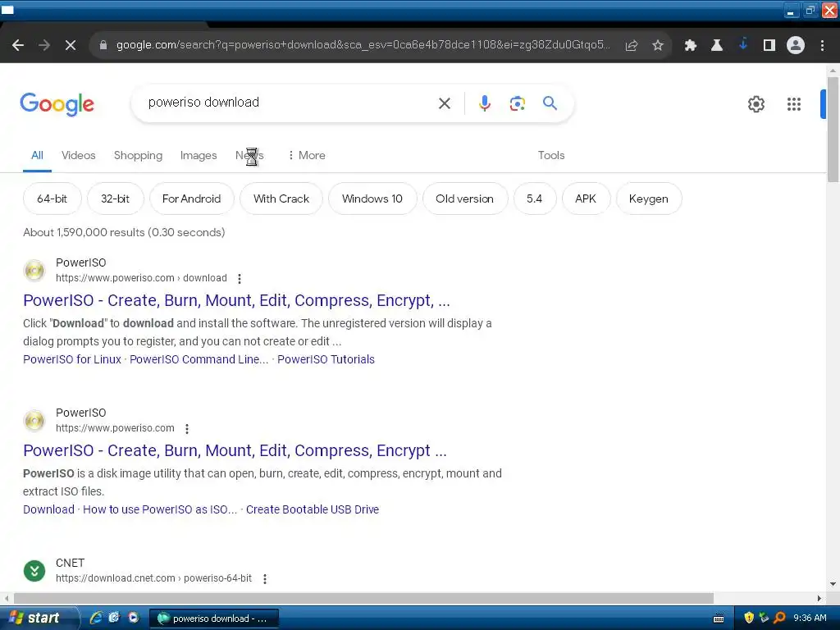Open PowerISO Tutorials sitelink
This screenshot has width=840, height=630.
(326, 359)
